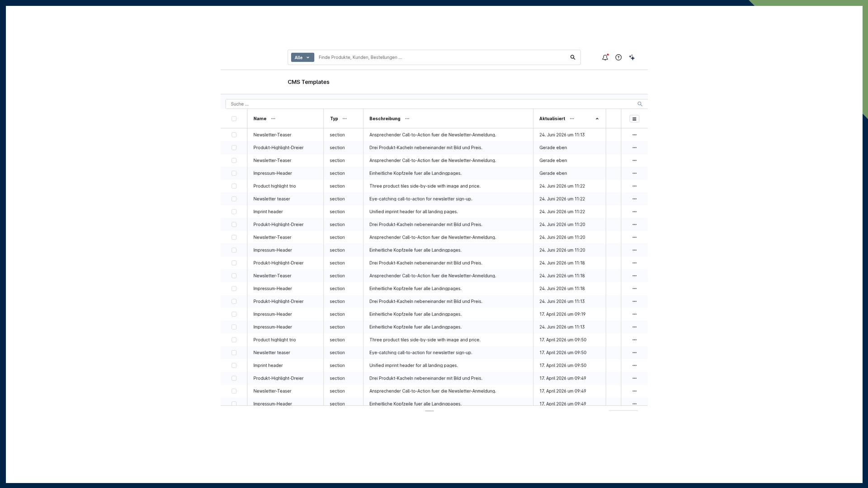Screen dimensions: 868x488
Task: Open grid column settings list icon
Action: point(634,119)
